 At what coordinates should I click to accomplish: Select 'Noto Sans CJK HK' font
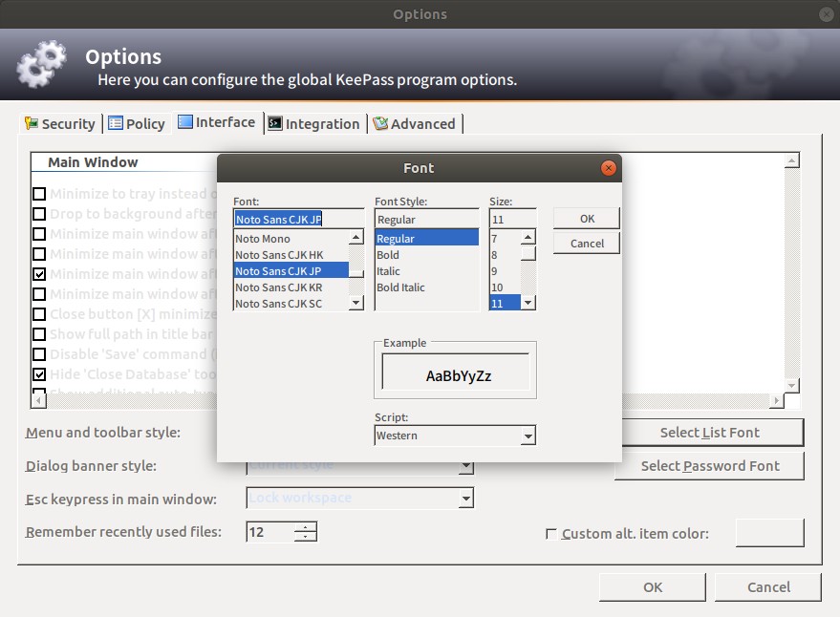pyautogui.click(x=291, y=255)
